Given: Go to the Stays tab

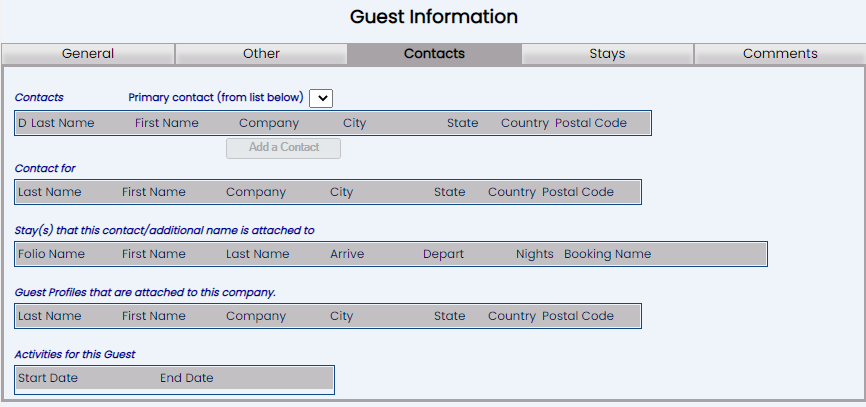Looking at the screenshot, I should click(x=607, y=54).
